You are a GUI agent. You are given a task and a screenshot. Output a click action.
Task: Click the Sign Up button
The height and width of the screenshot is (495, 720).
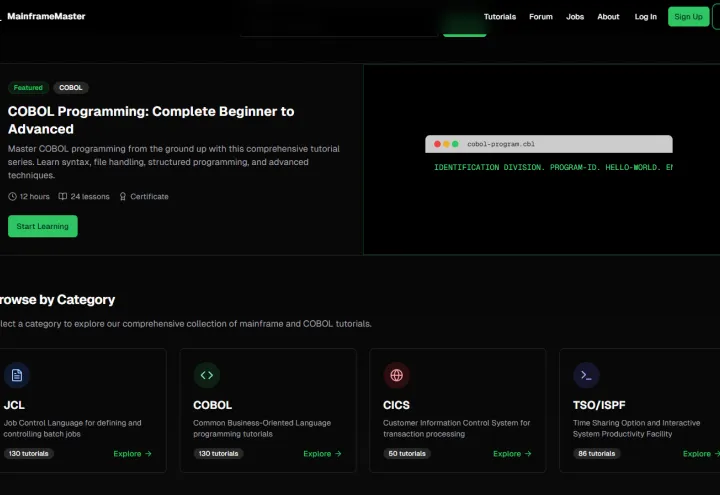pyautogui.click(x=688, y=17)
